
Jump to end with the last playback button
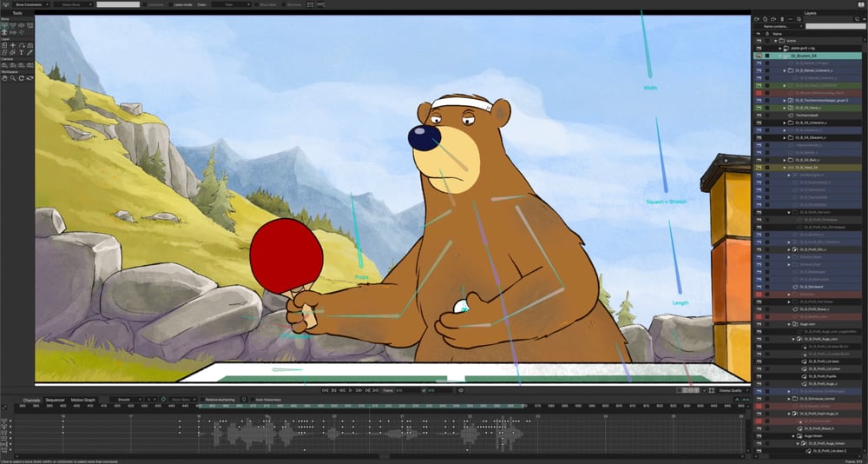coord(376,390)
